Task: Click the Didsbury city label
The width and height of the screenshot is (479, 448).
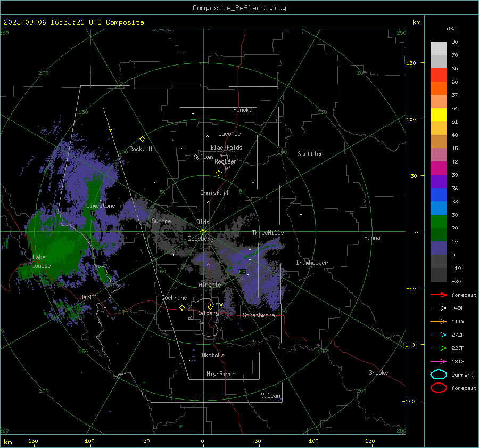Action: click(201, 239)
